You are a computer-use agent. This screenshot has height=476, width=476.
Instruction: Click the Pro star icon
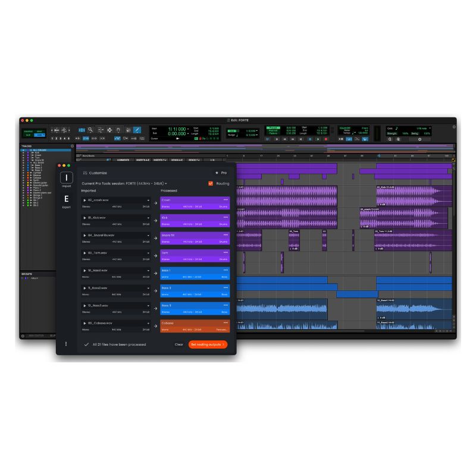click(217, 173)
